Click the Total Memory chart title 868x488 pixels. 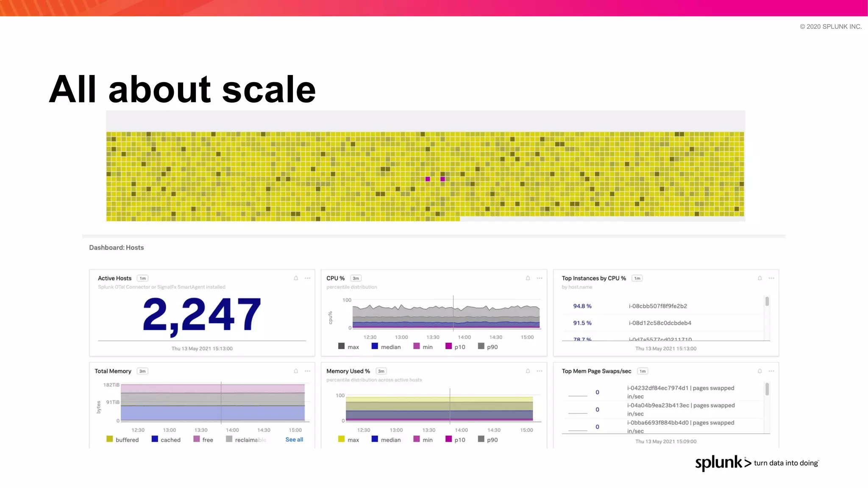113,371
